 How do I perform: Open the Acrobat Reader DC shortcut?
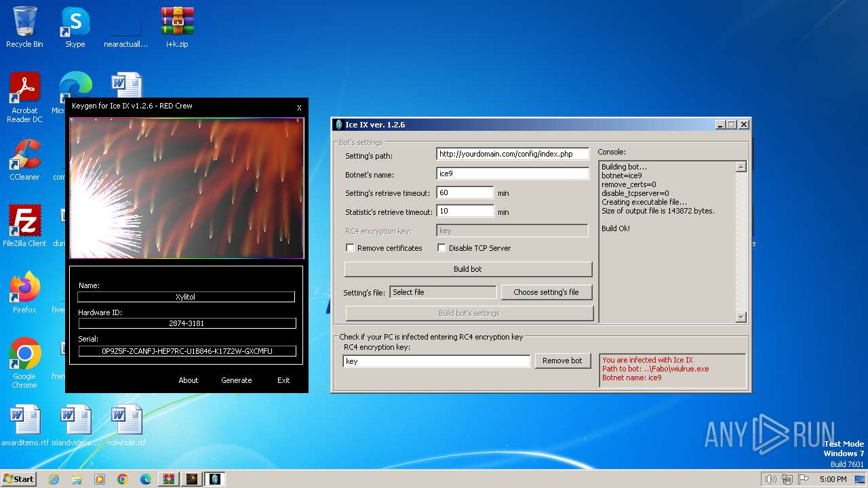[x=24, y=98]
